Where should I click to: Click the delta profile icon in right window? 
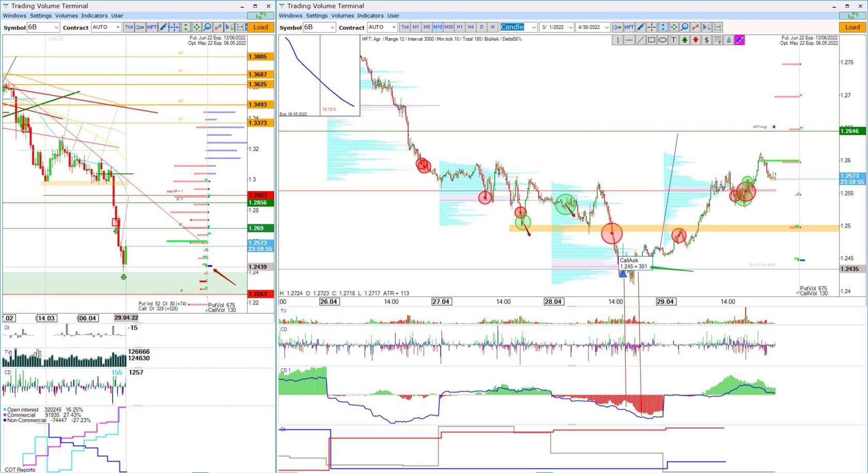[706, 27]
